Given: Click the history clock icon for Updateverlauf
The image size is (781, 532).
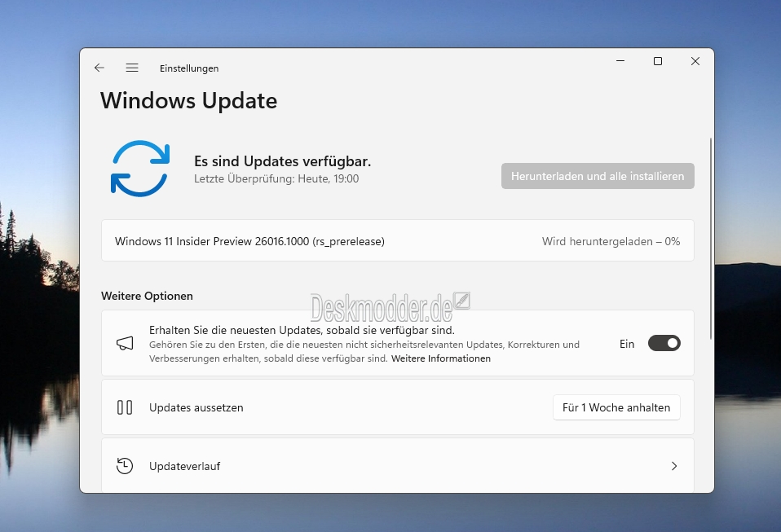Looking at the screenshot, I should 125,466.
